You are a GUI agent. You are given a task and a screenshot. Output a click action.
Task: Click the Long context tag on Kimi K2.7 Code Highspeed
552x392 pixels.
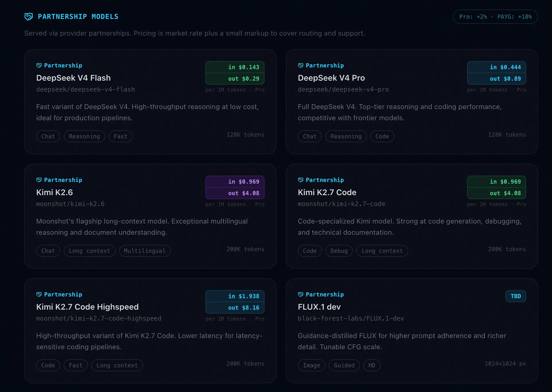pyautogui.click(x=117, y=365)
